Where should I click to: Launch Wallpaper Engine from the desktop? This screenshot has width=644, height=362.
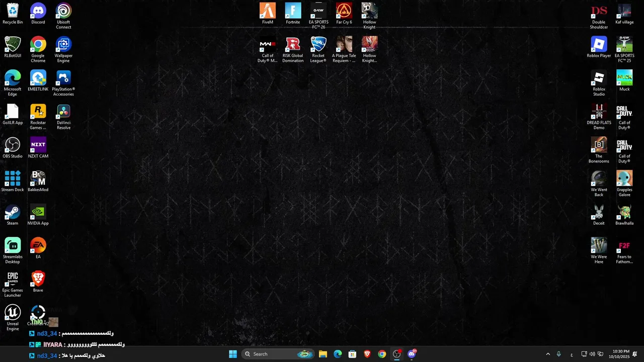[63, 50]
